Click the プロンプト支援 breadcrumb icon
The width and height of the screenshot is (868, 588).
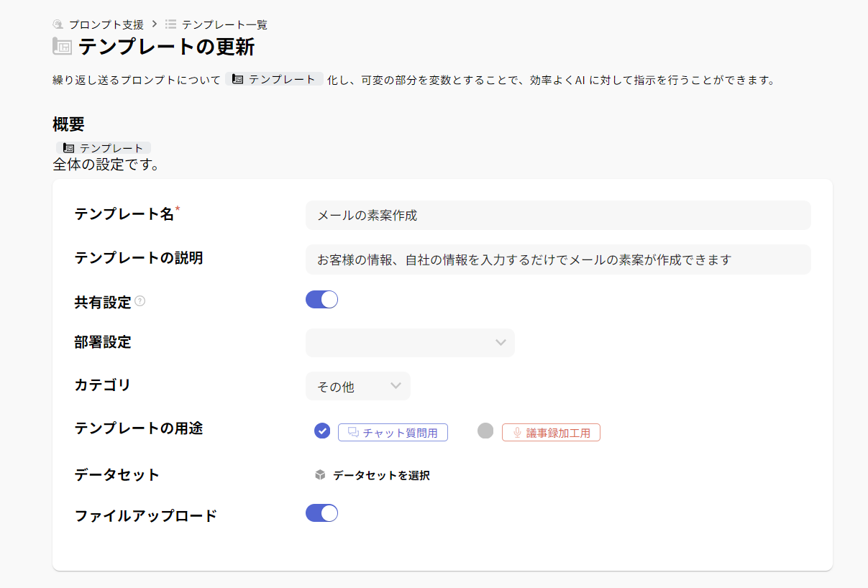(x=59, y=24)
